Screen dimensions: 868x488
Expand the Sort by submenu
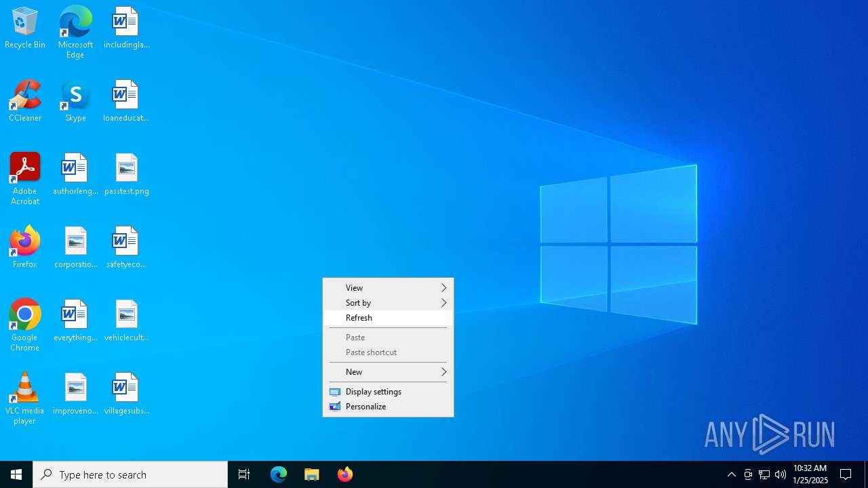coord(388,303)
